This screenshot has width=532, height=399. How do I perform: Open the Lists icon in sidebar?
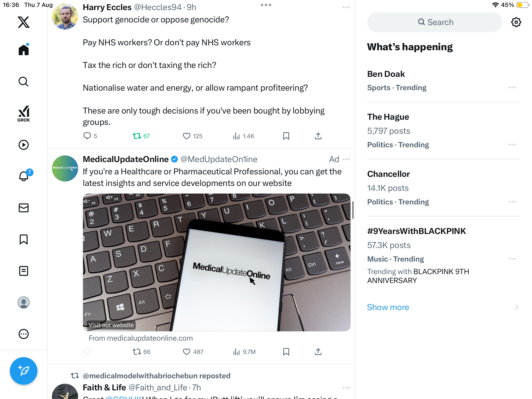(24, 271)
